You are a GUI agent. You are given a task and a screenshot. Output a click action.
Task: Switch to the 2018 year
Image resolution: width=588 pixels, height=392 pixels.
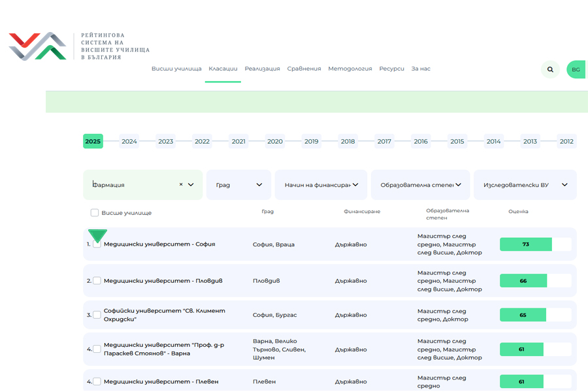(x=348, y=142)
